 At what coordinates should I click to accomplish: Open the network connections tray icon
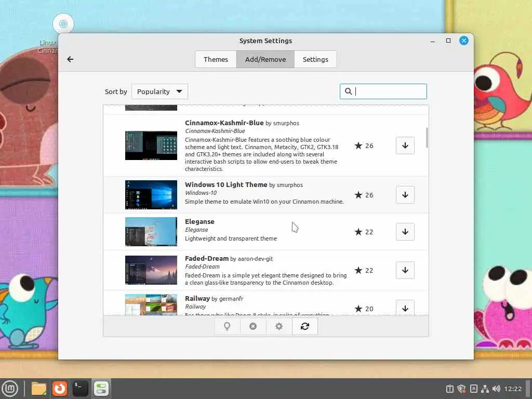[485, 389]
